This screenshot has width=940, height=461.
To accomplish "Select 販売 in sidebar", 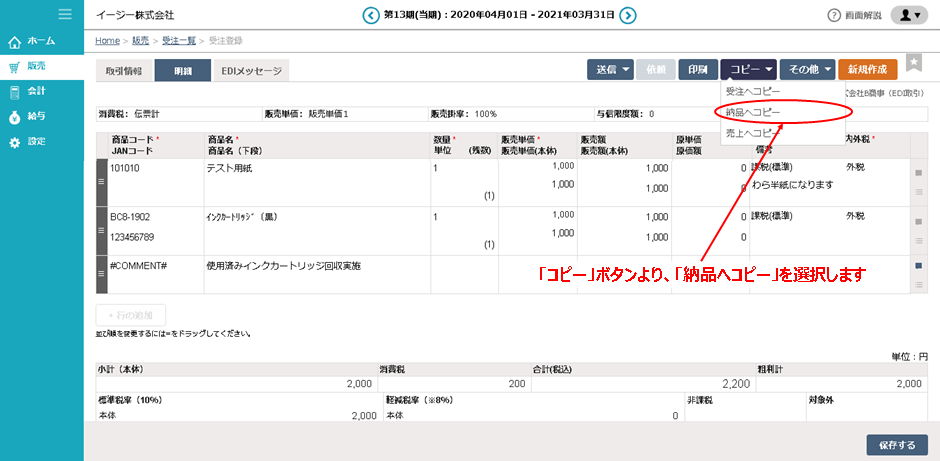I will pyautogui.click(x=42, y=67).
